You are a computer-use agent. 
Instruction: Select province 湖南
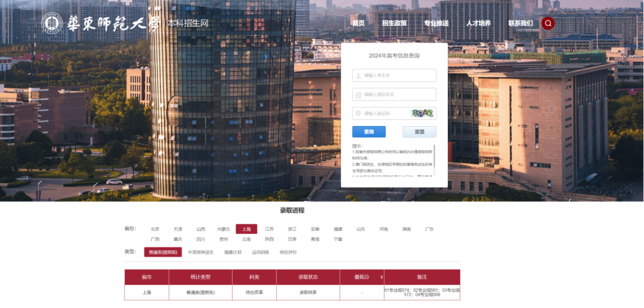pos(407,229)
